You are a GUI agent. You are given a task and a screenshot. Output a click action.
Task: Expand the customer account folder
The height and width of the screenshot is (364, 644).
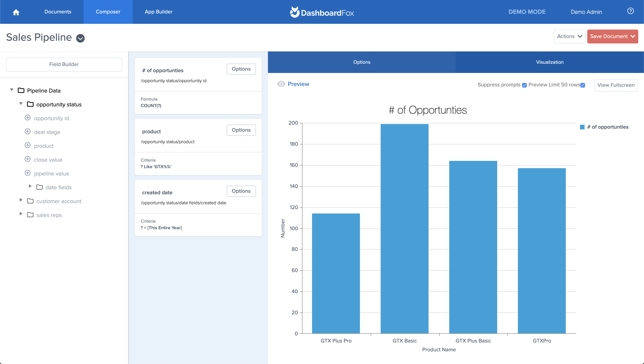[21, 200]
